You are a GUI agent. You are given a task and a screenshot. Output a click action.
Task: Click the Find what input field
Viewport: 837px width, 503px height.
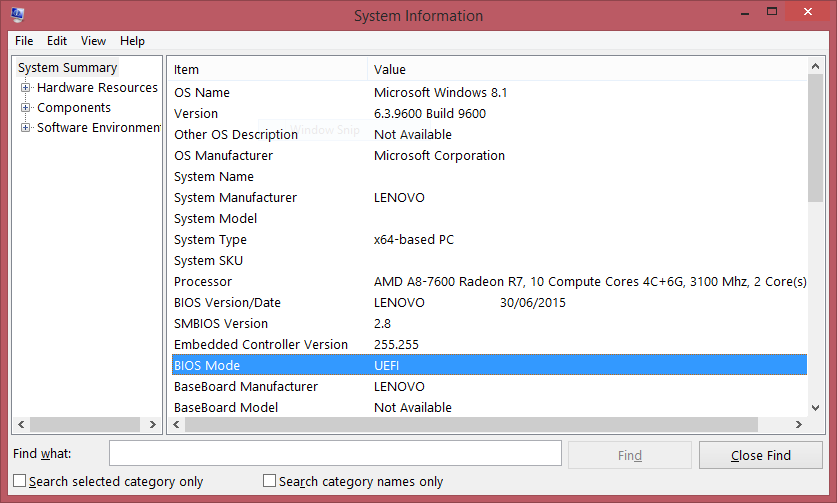coord(335,454)
